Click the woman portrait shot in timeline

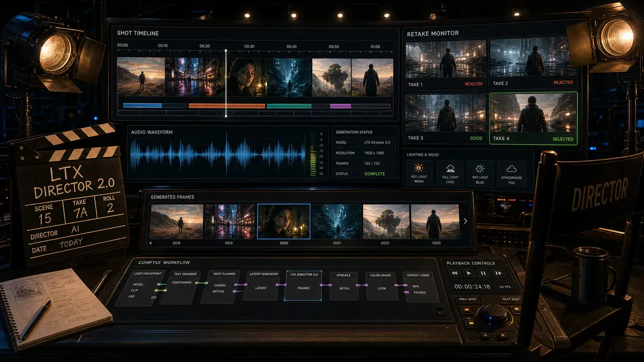[241, 77]
